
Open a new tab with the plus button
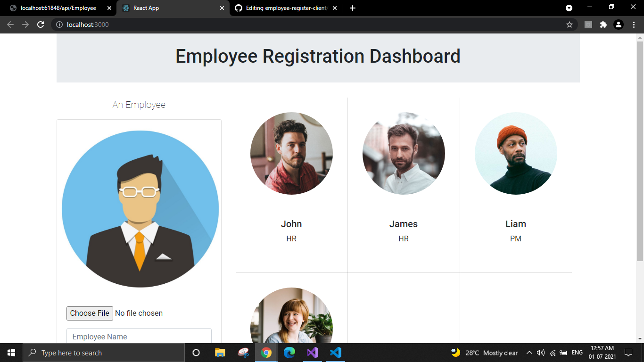pos(352,8)
